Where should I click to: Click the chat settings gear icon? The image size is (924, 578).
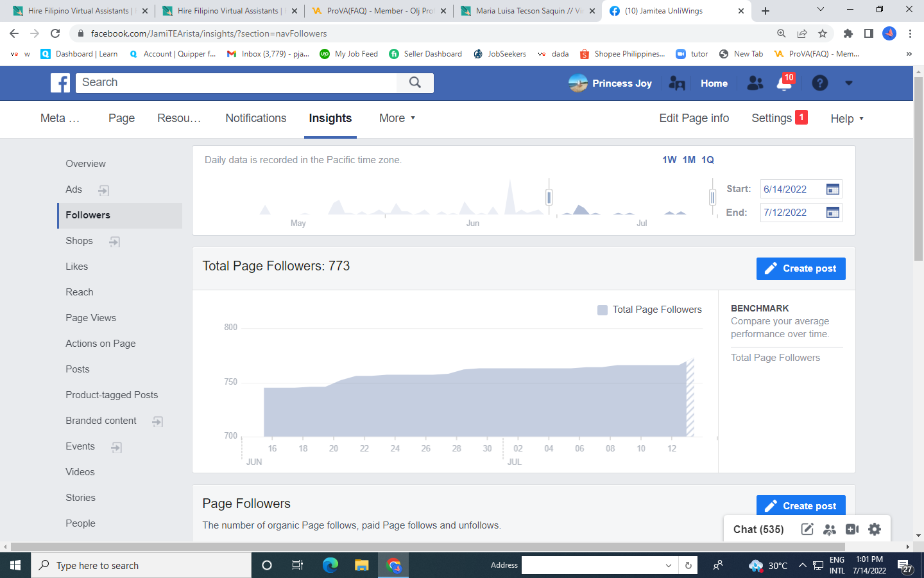[875, 529]
